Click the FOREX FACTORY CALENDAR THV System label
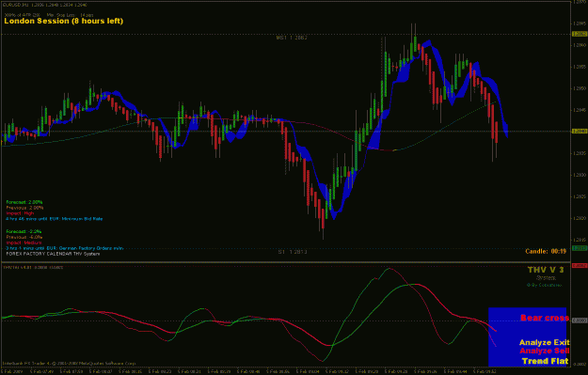This screenshot has width=588, height=375. pyautogui.click(x=53, y=254)
